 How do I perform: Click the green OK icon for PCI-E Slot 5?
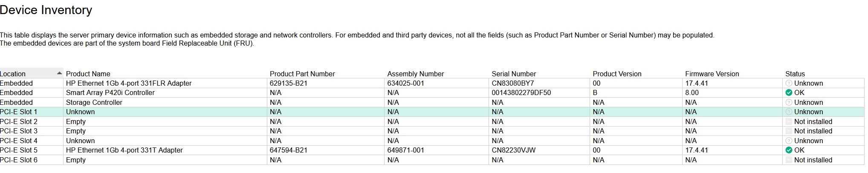789,150
